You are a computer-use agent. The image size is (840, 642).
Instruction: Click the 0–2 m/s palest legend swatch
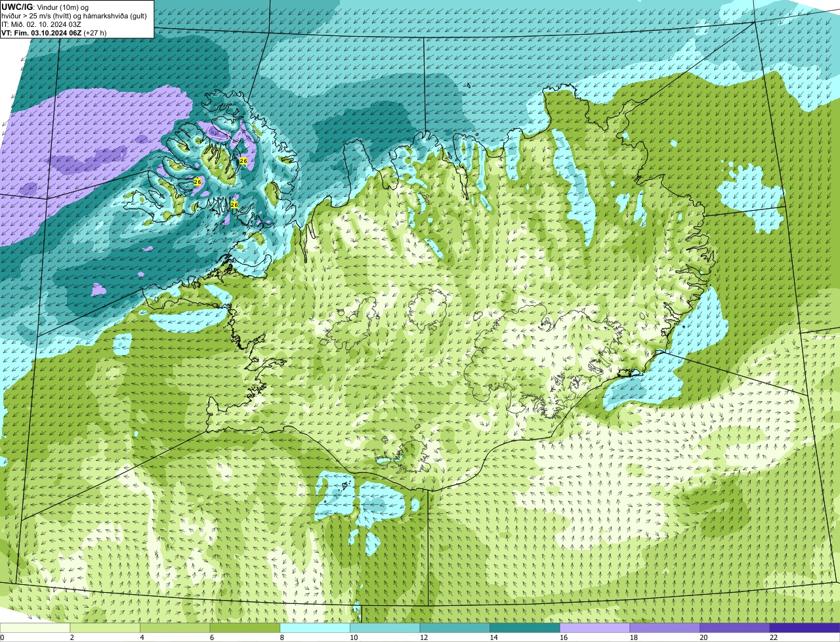point(35,628)
